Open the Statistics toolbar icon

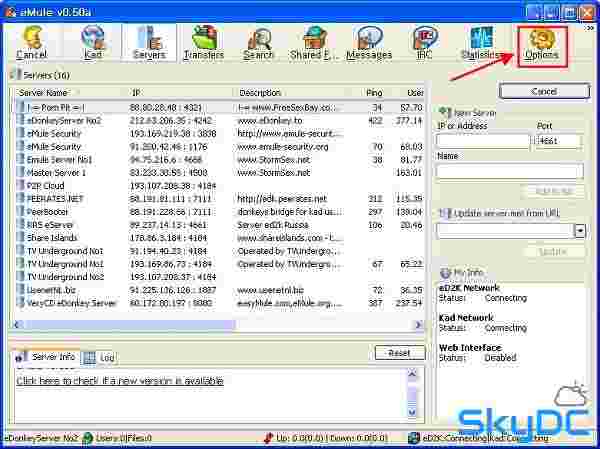(481, 42)
